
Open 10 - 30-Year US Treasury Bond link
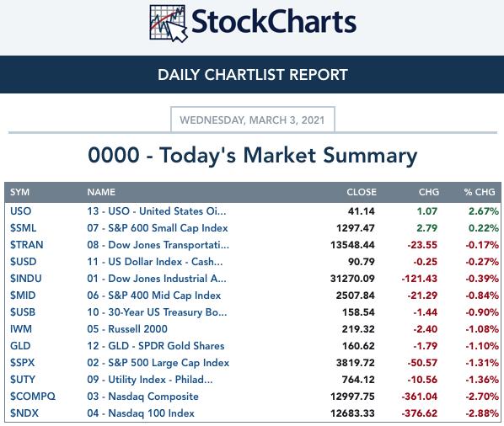tap(157, 312)
